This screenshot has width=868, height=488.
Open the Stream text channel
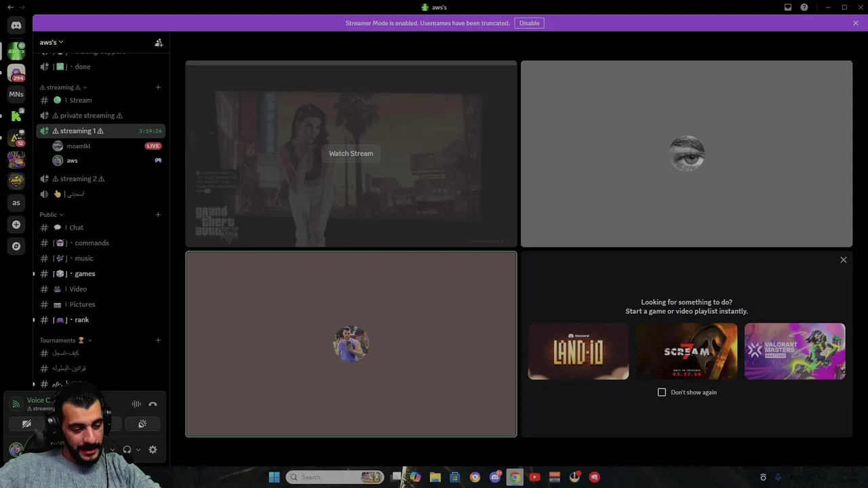coord(100,100)
